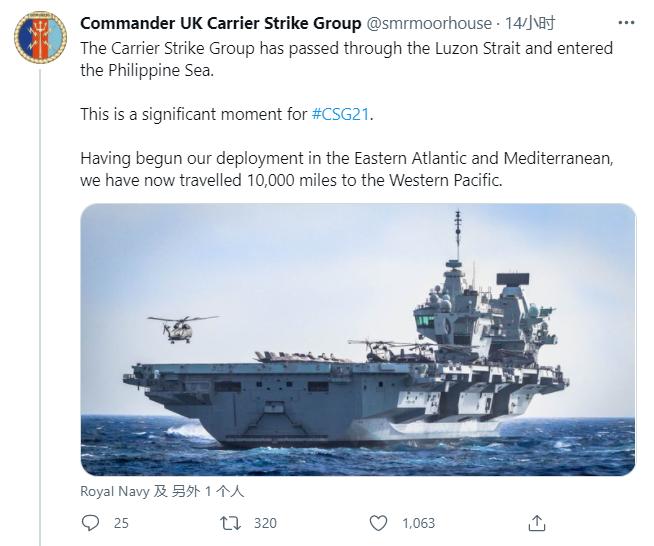Click the retweet arrows icon

[229, 523]
